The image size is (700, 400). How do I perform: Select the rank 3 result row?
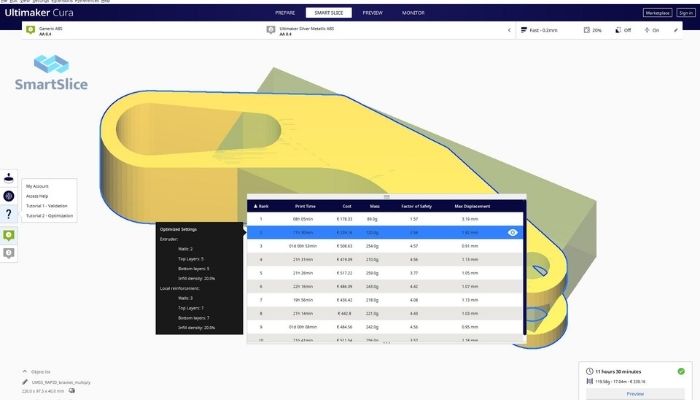coord(385,246)
